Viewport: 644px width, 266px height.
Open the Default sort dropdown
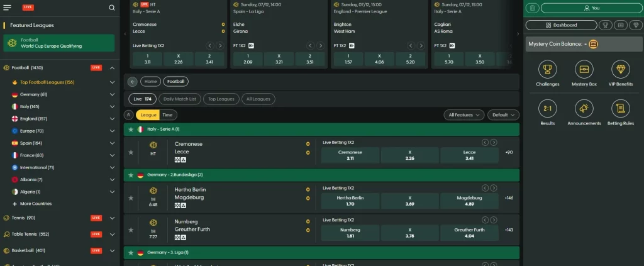[505, 115]
